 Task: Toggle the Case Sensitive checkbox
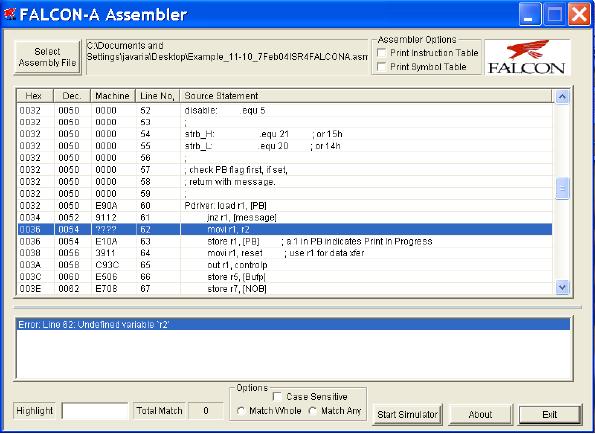(x=277, y=397)
